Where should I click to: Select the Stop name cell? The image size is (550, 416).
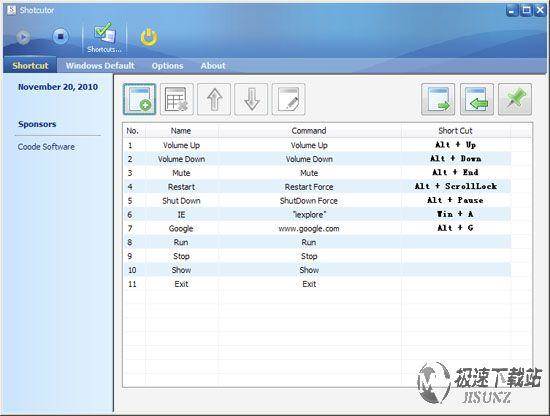pyautogui.click(x=181, y=256)
